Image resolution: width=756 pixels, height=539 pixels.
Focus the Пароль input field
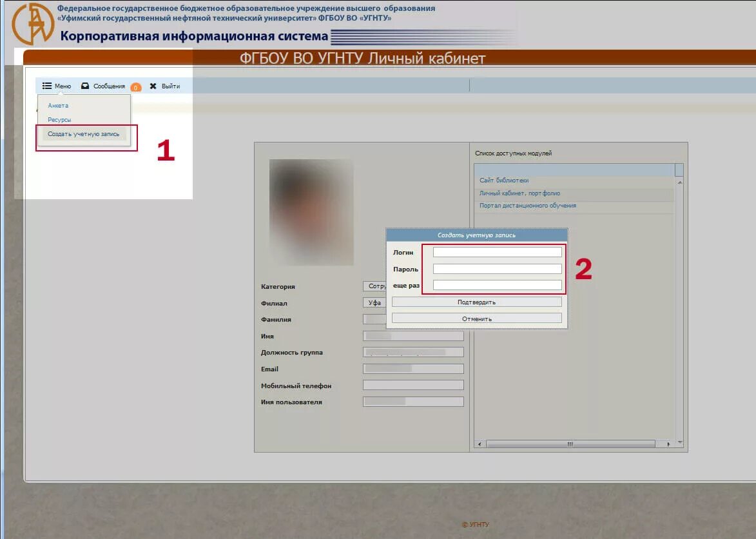[x=497, y=269]
